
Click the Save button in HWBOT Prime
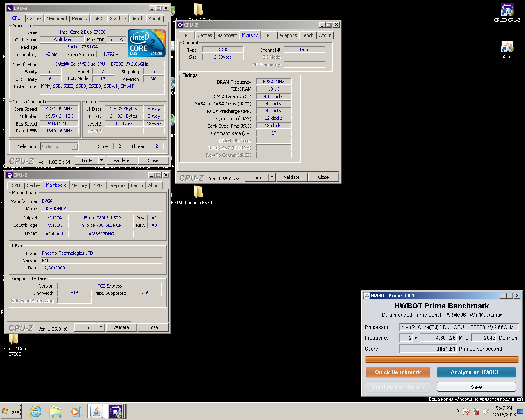[x=476, y=387]
